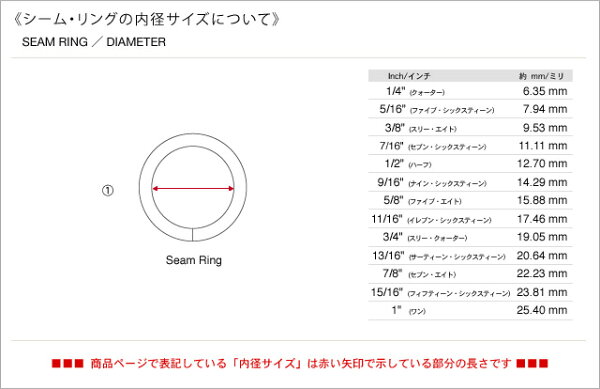Viewport: 600px width, 389px height.
Task: Click the Inch/インチ column header
Action: click(x=409, y=76)
